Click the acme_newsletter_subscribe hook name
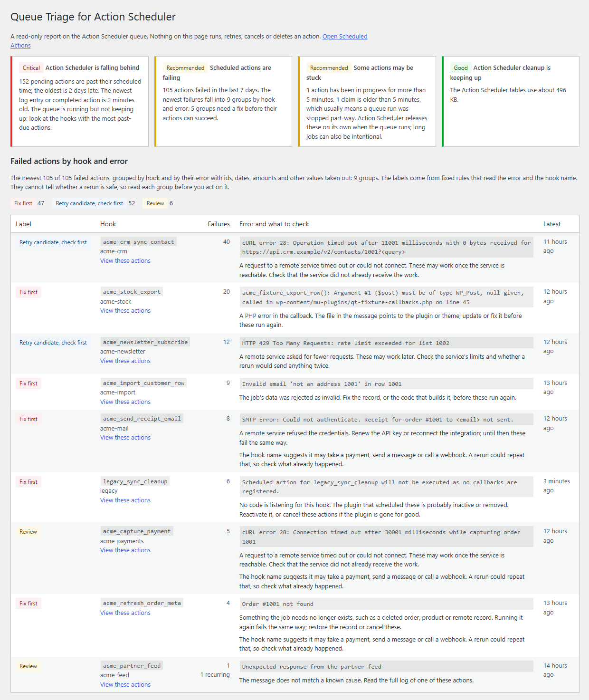 145,342
